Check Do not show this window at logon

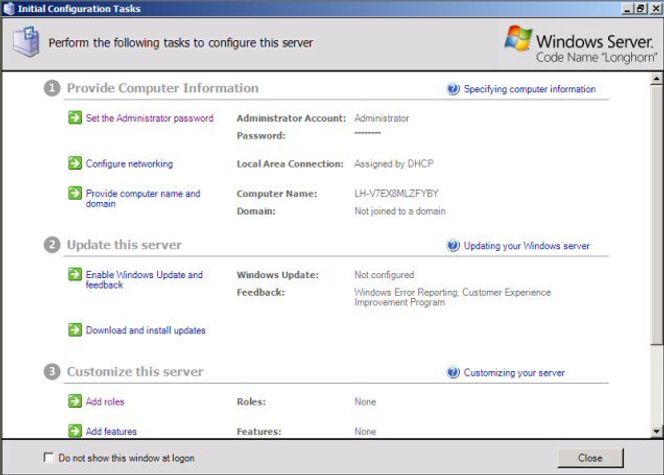pos(49,457)
